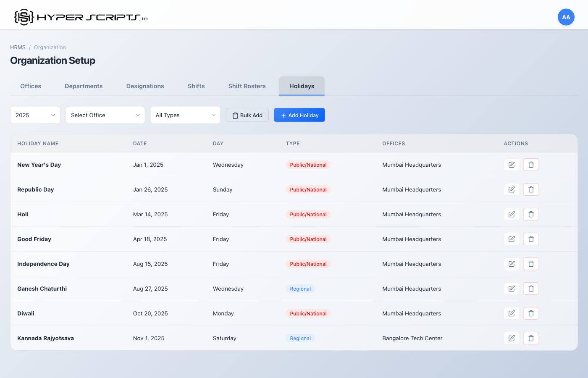Delete the Good Friday entry
The width and height of the screenshot is (588, 378).
(531, 239)
